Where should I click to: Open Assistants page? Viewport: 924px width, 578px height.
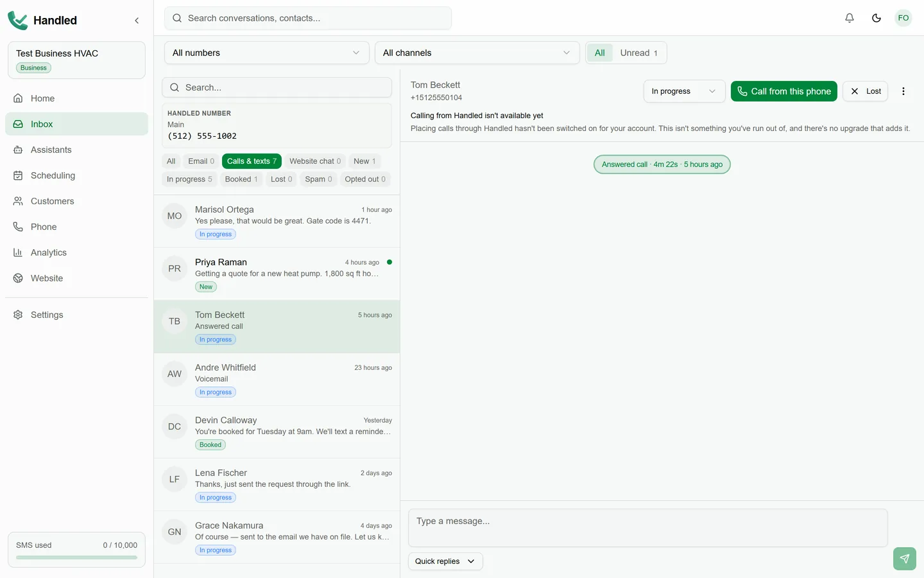tap(76, 150)
